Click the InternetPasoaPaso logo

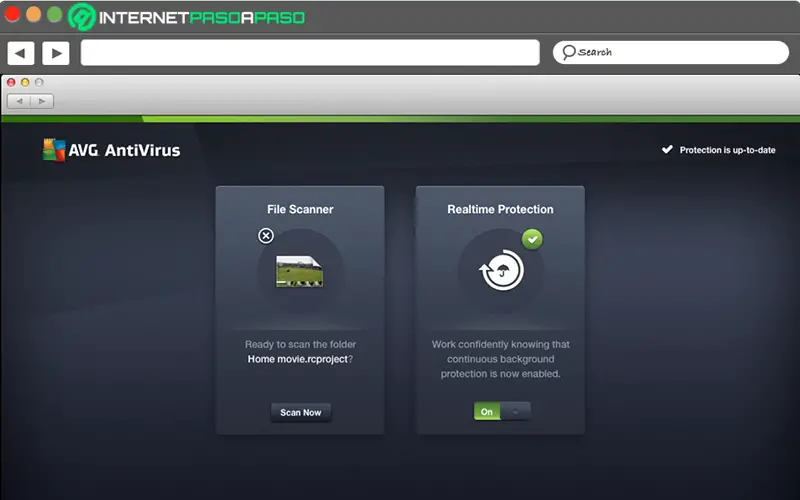187,17
